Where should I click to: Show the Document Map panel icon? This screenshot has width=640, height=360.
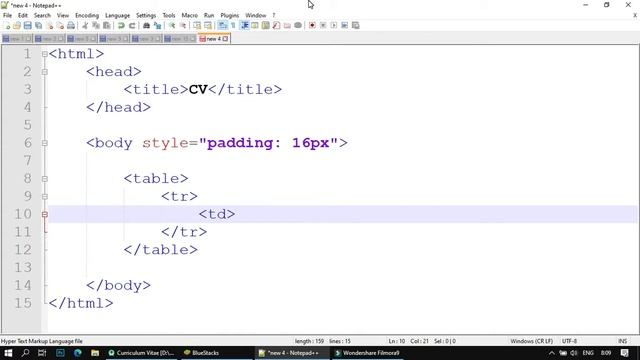(266, 25)
